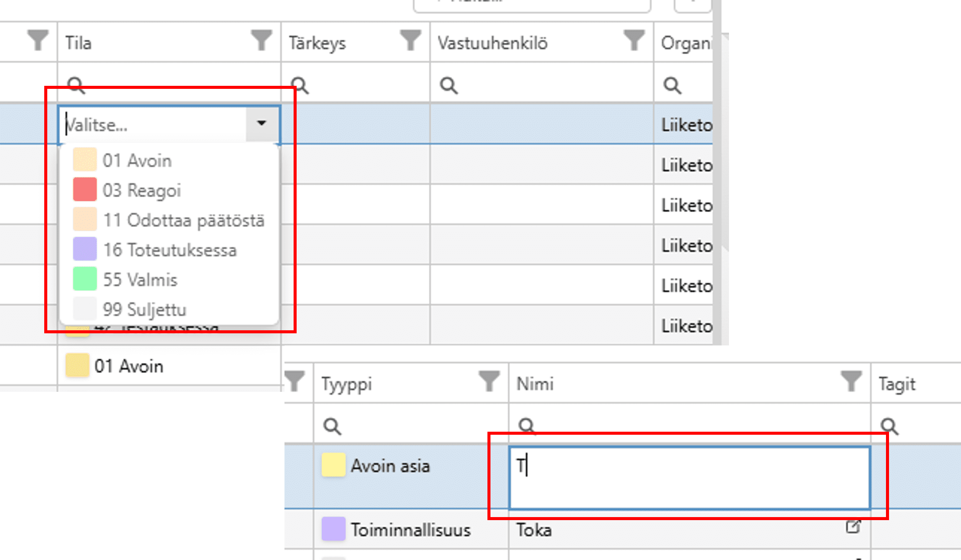Screen dimensions: 961x560
Task: Choose 11 Odottaa päätöstä status option
Action: click(183, 221)
